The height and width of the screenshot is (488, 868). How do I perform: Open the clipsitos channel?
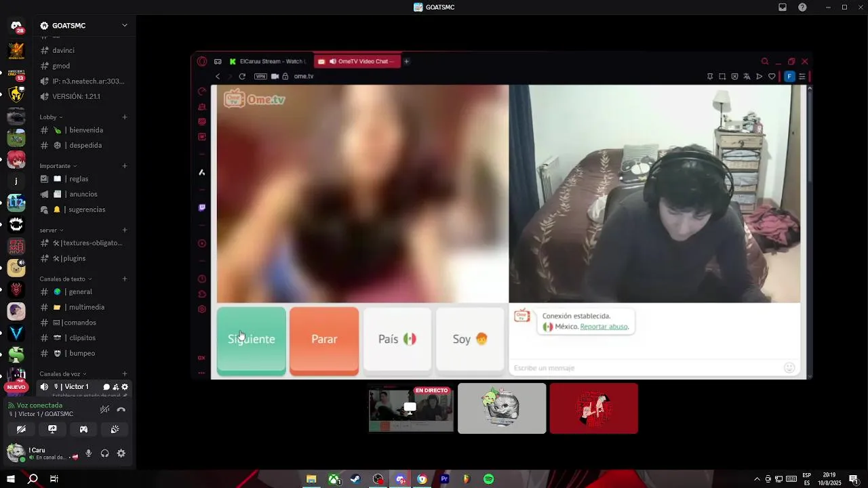tap(83, 338)
